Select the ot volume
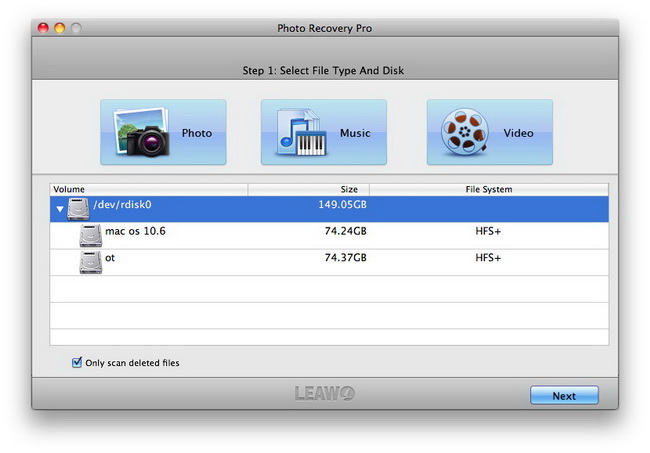The image size is (650, 453). 329,262
